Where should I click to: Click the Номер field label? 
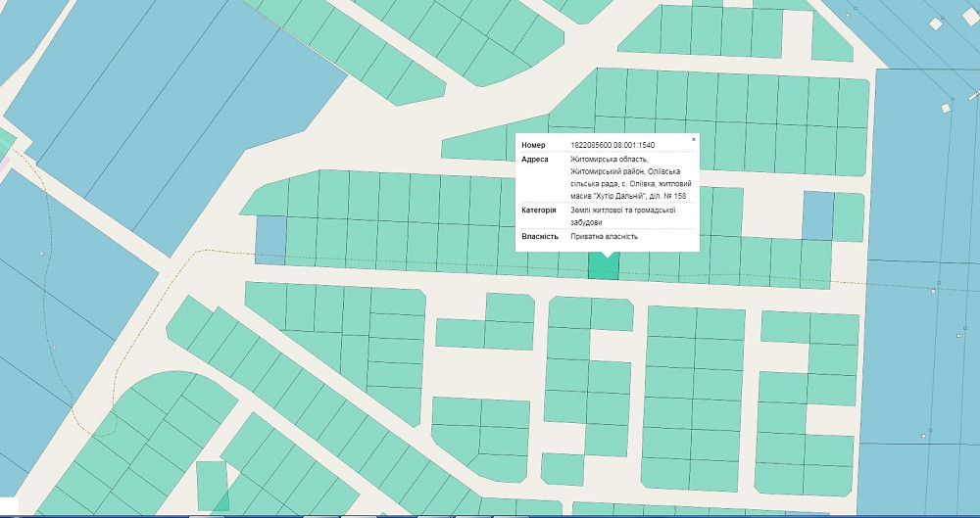[534, 146]
